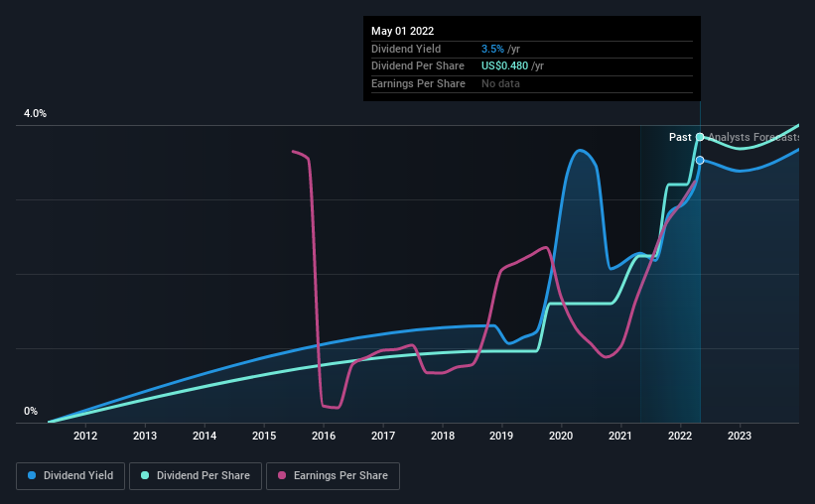Click the blue Dividend Yield data point marker

click(x=700, y=160)
